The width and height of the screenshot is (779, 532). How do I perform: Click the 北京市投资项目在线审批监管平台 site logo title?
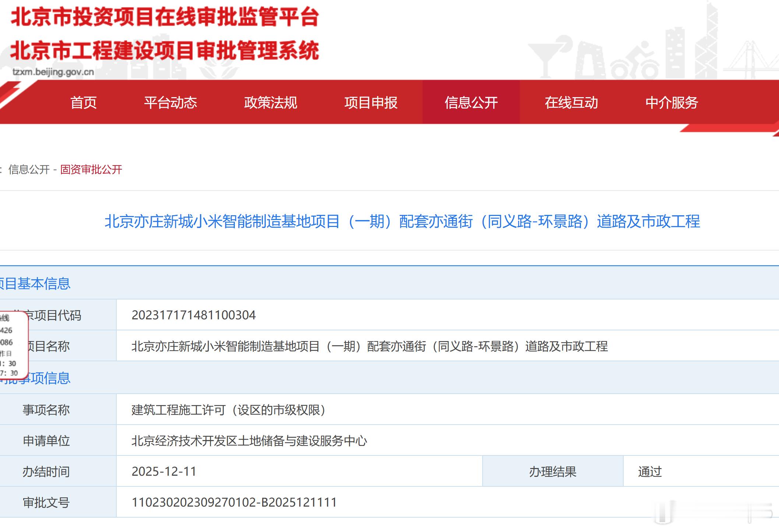165,17
